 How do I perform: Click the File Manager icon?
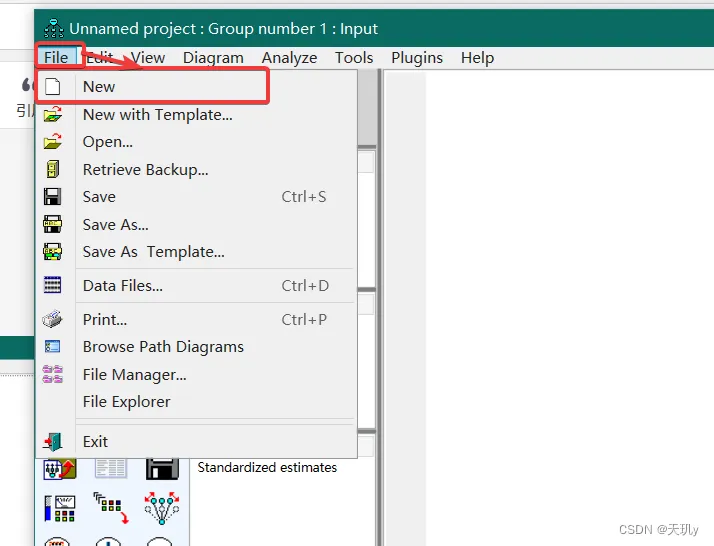(52, 374)
